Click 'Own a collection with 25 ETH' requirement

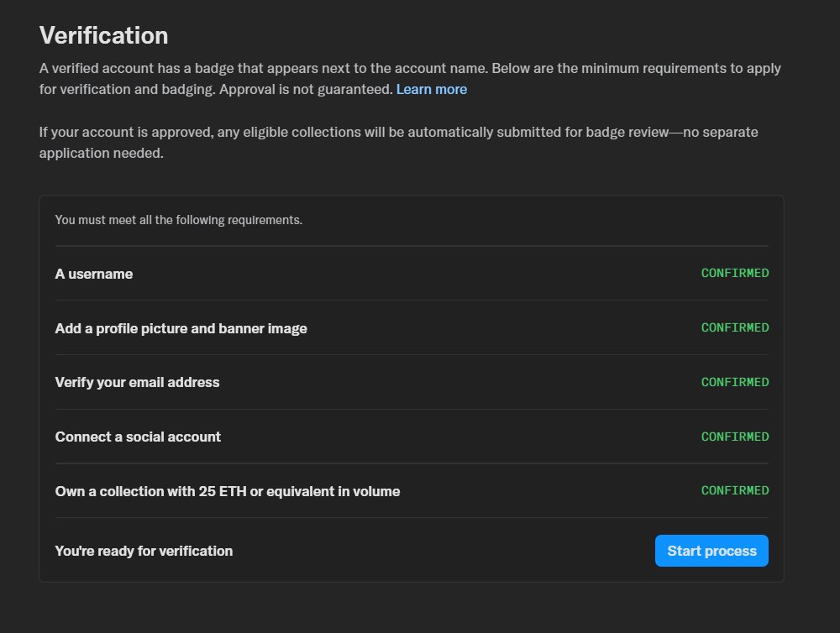[228, 491]
